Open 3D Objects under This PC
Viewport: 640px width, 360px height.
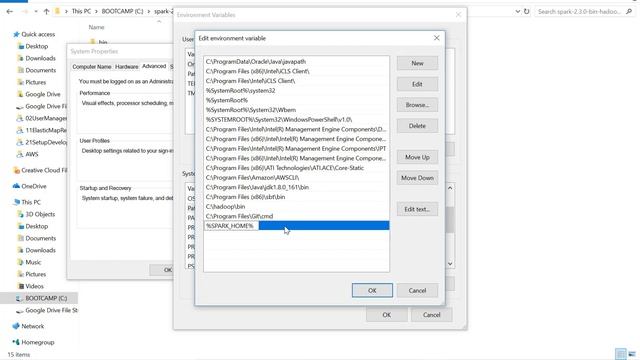tap(40, 214)
